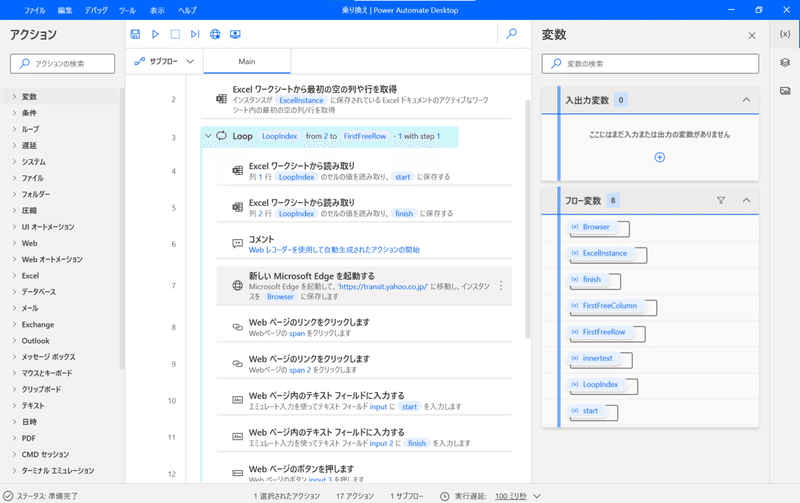Image resolution: width=800 pixels, height=503 pixels.
Task: Click the actions pane scrollbar
Action: point(121,228)
